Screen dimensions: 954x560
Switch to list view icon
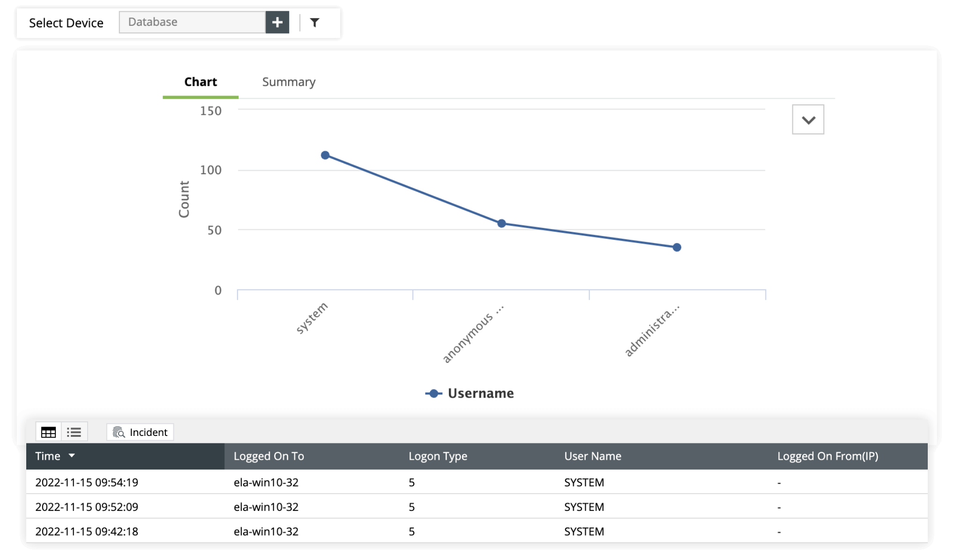(x=74, y=432)
